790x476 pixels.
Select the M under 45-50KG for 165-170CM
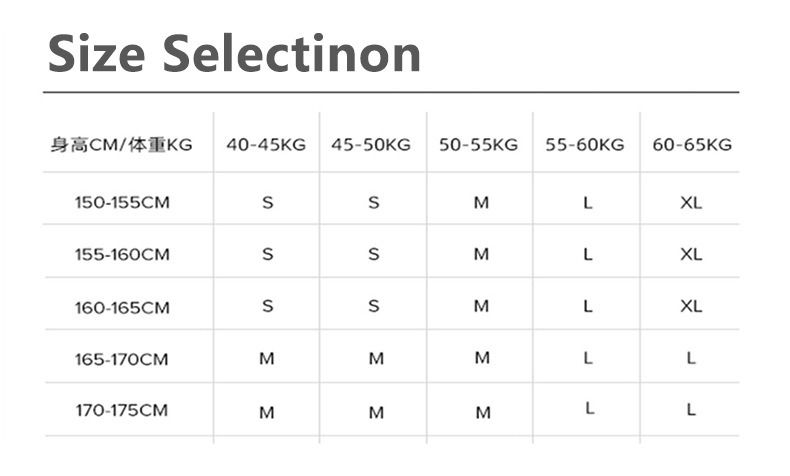click(x=375, y=359)
